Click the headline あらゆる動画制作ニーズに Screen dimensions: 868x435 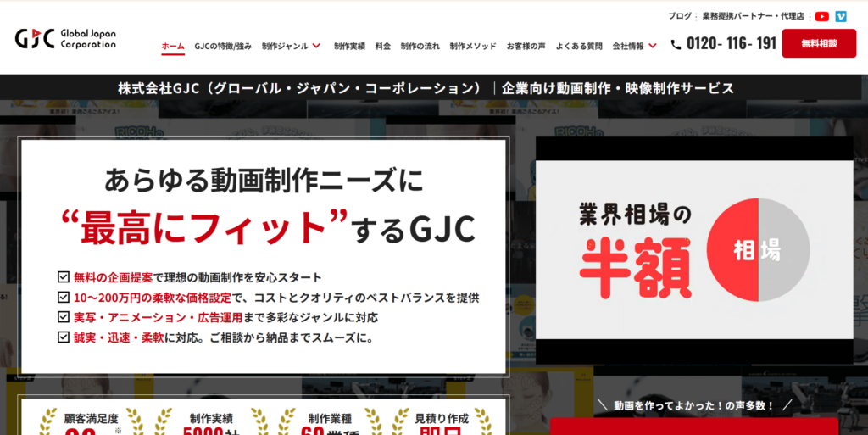264,181
